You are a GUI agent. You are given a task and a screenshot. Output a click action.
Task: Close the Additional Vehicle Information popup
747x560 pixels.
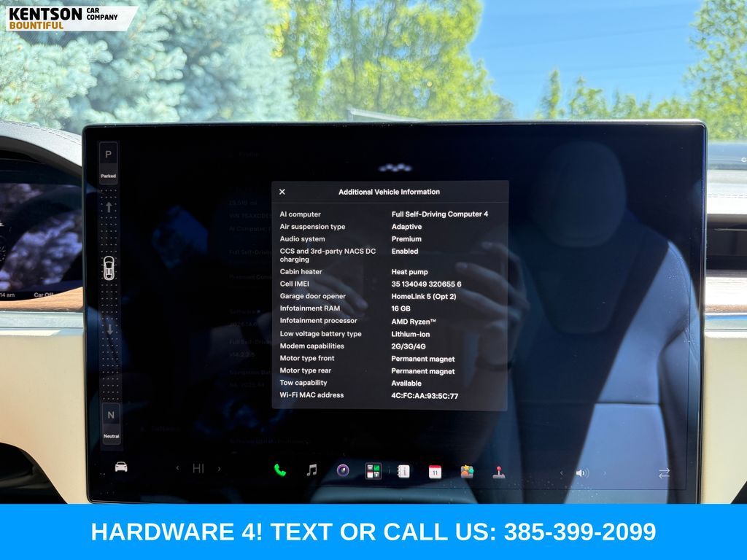point(282,192)
